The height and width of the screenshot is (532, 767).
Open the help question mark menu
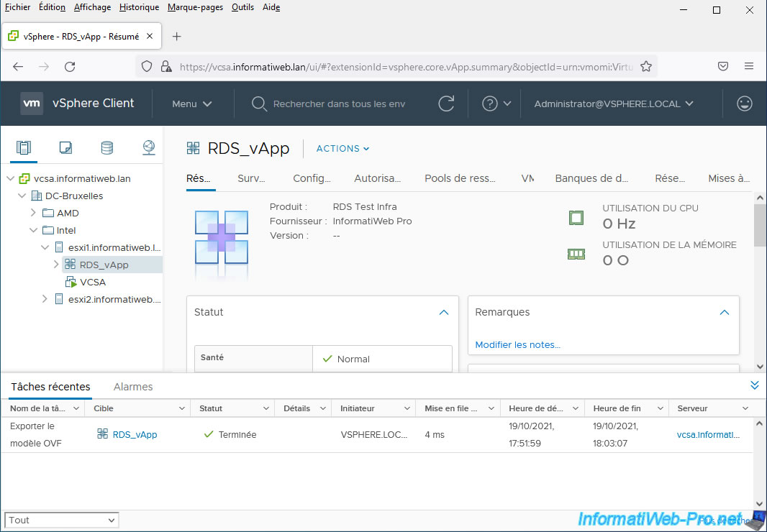coord(496,104)
